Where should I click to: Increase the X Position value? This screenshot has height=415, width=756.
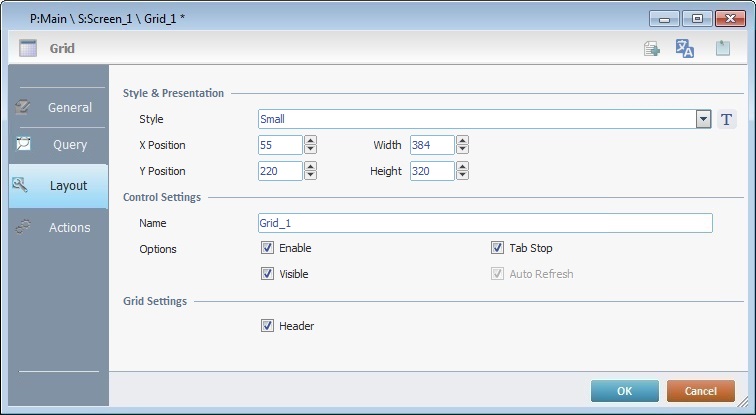click(310, 141)
